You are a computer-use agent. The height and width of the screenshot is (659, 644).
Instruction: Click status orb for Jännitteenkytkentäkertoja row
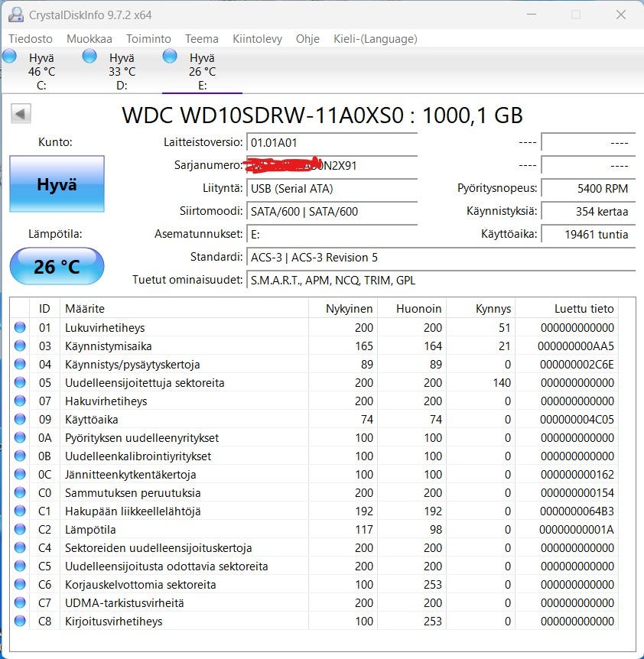coord(20,474)
